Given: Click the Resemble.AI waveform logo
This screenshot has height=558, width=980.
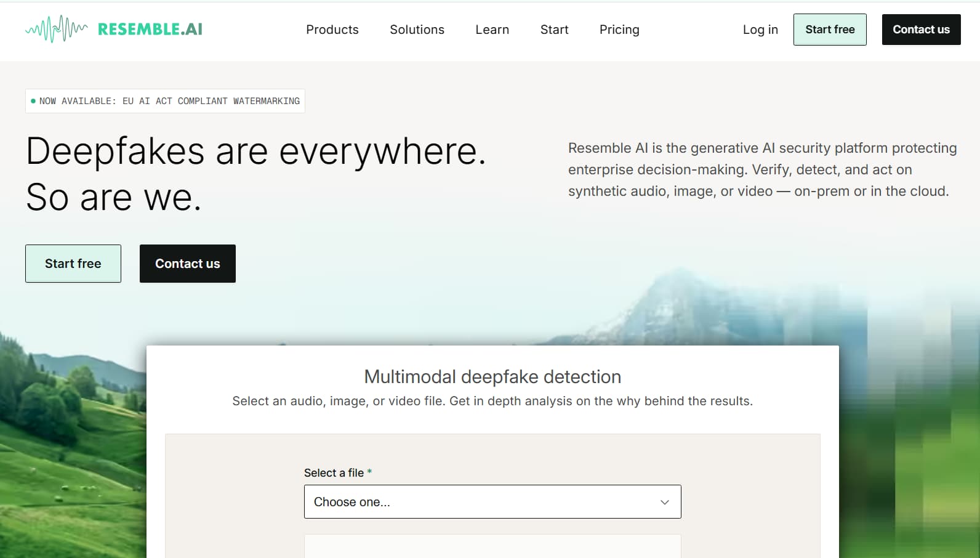Looking at the screenshot, I should 114,29.
